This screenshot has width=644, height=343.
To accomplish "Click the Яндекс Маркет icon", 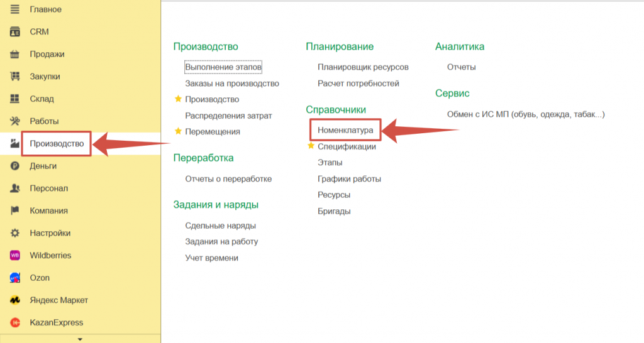I will coord(15,300).
